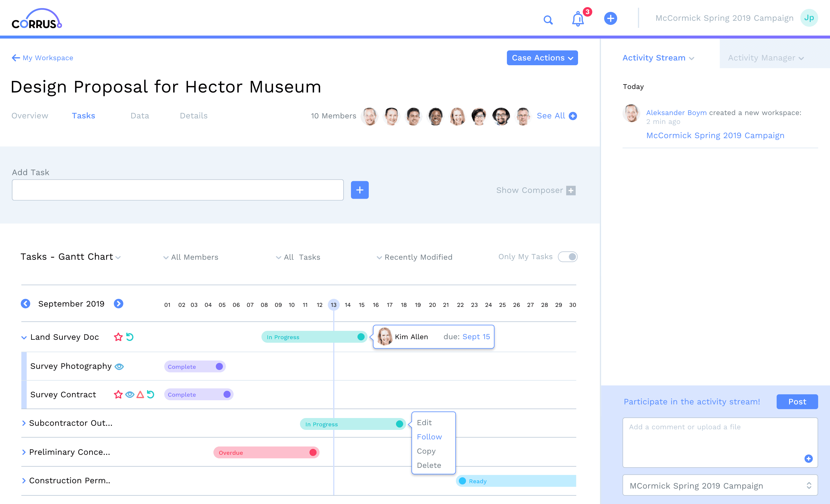Select Follow in the context menu

click(x=429, y=437)
